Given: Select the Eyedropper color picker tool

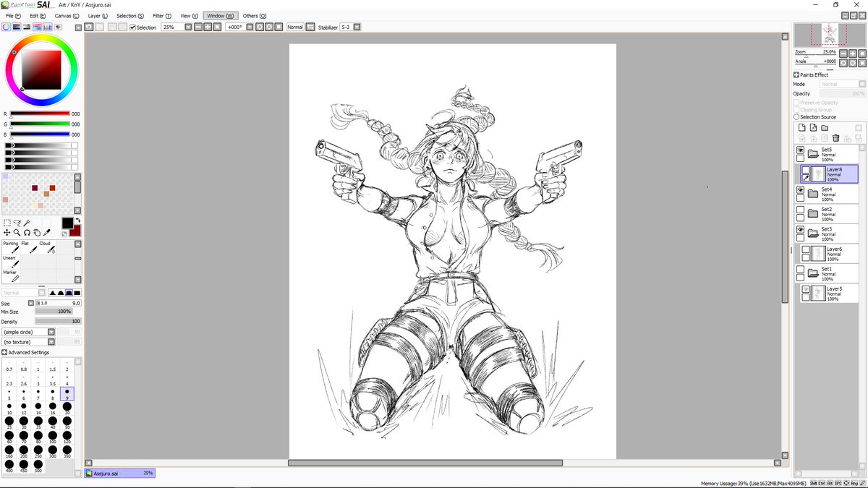Looking at the screenshot, I should (46, 233).
